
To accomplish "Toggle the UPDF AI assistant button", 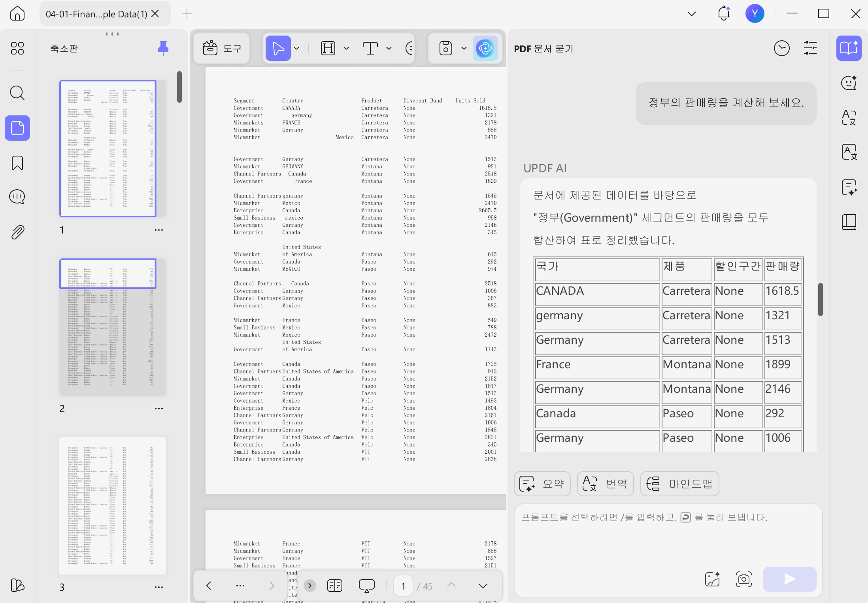I will click(485, 48).
